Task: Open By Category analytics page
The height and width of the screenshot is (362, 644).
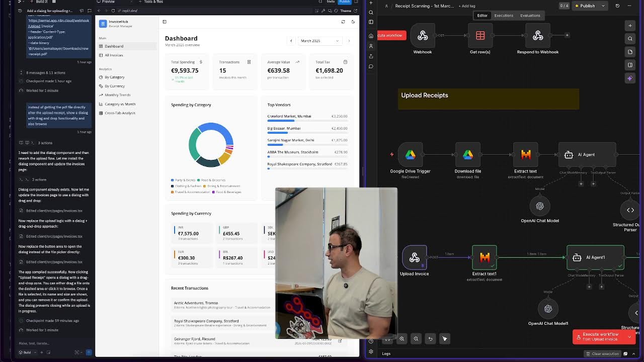Action: click(128, 77)
